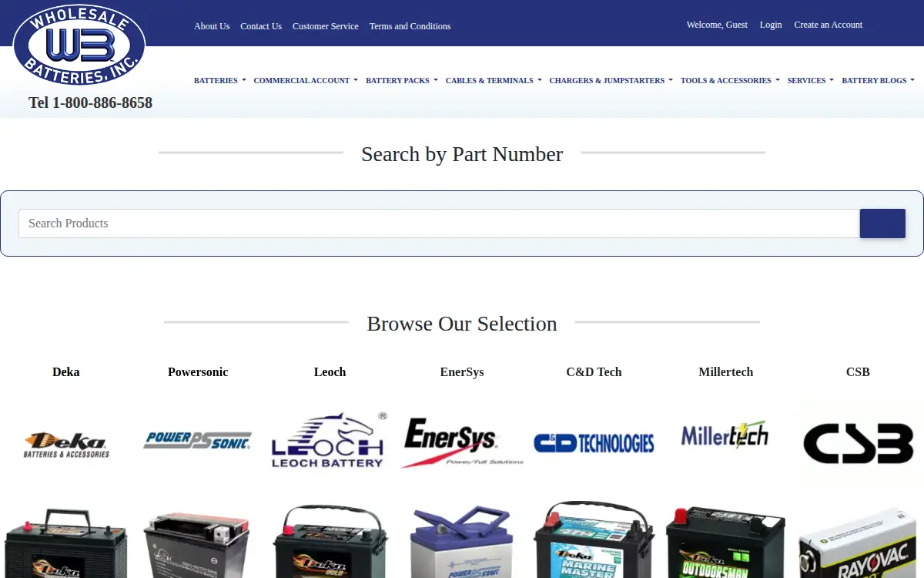The height and width of the screenshot is (578, 924).
Task: Open the EnerSys brand logo
Action: tap(462, 442)
